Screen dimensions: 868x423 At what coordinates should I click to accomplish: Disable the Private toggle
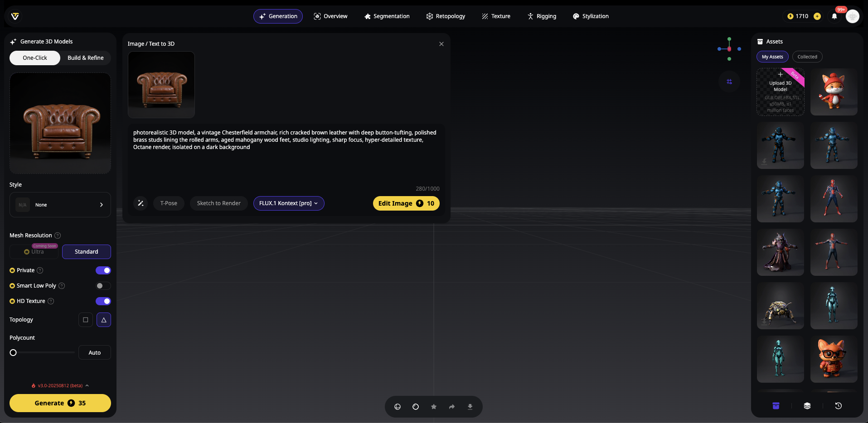103,270
